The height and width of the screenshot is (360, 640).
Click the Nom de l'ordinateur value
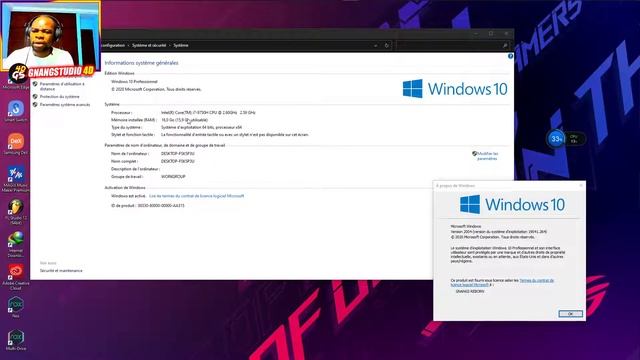coord(178,154)
